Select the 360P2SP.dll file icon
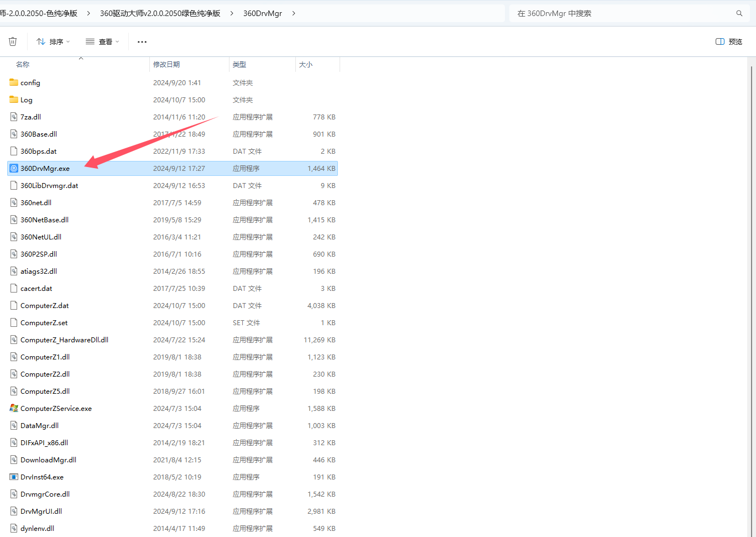This screenshot has height=537, width=756. click(x=14, y=254)
